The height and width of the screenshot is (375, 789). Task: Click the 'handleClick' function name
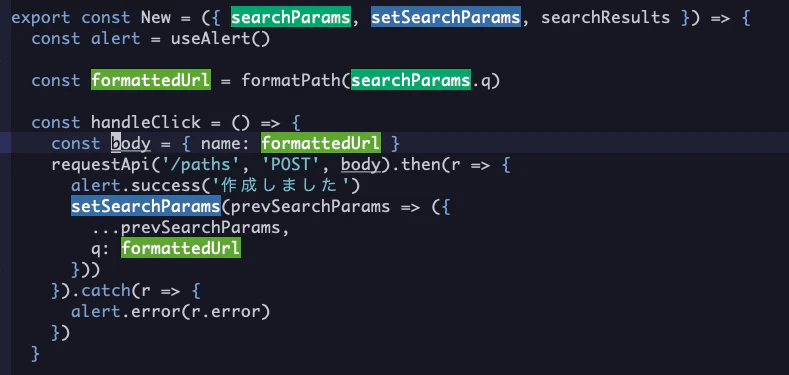pos(145,122)
